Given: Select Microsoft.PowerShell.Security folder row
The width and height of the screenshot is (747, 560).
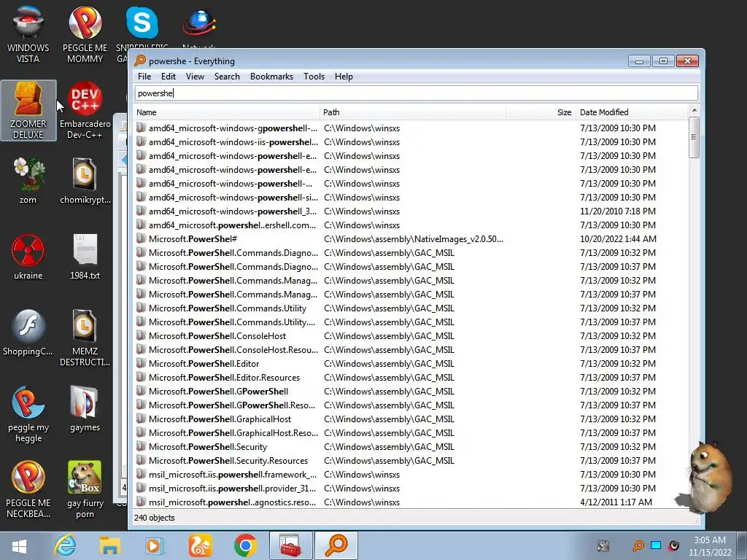Looking at the screenshot, I should point(411,447).
